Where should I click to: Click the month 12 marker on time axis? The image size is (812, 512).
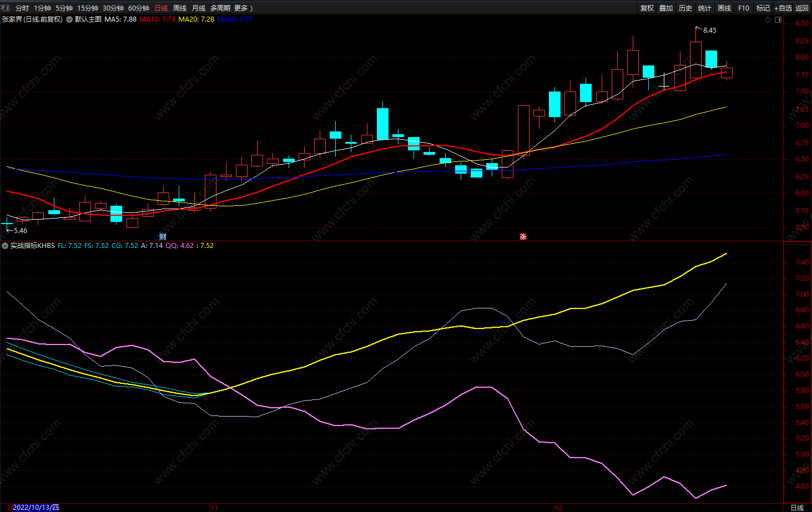[x=558, y=508]
